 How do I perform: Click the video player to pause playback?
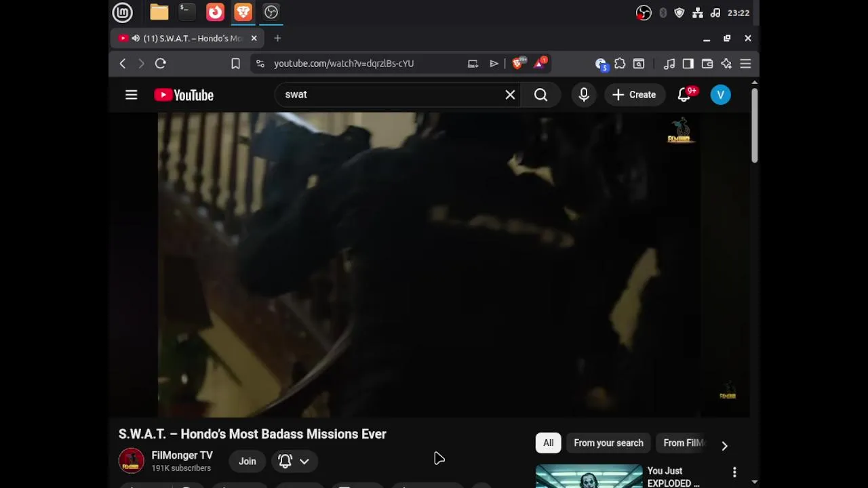[x=429, y=264]
